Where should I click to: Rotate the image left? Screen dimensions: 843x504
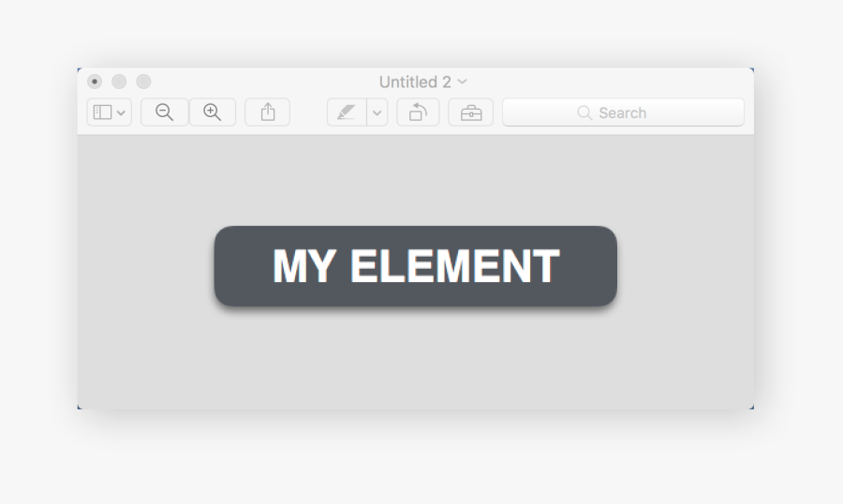click(419, 112)
